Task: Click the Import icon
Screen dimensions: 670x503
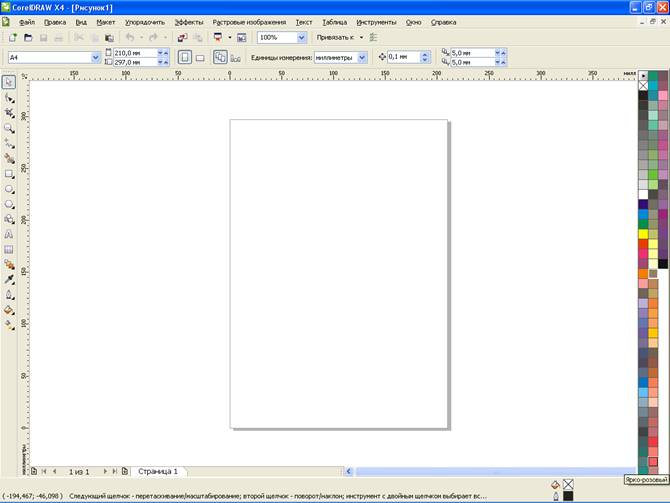Action: coord(182,38)
